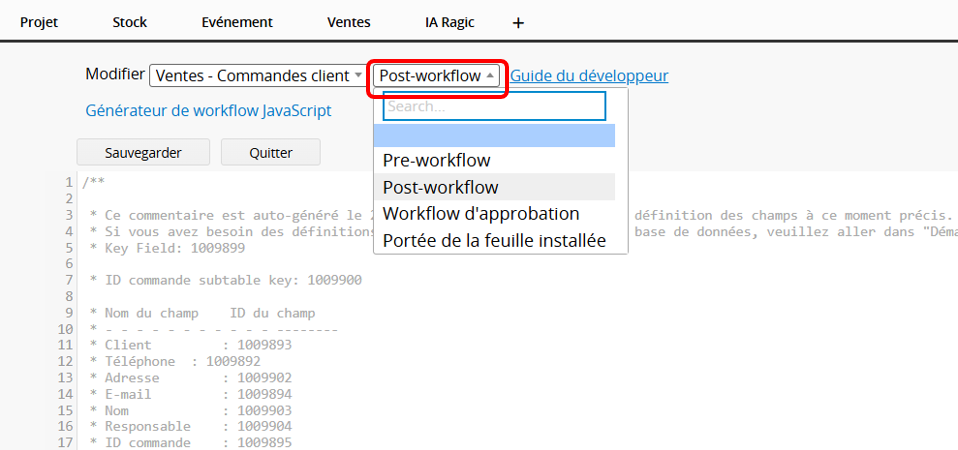Select the Ventes tab

point(348,22)
